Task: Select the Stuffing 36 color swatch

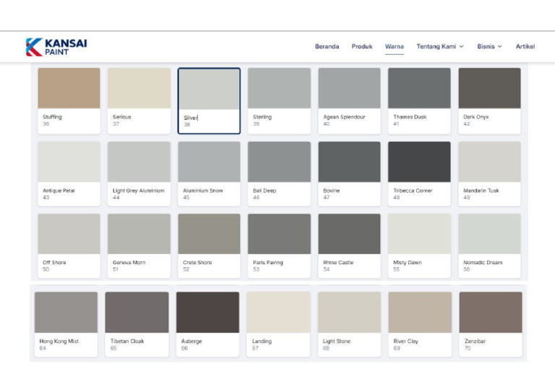Action: [x=69, y=101]
